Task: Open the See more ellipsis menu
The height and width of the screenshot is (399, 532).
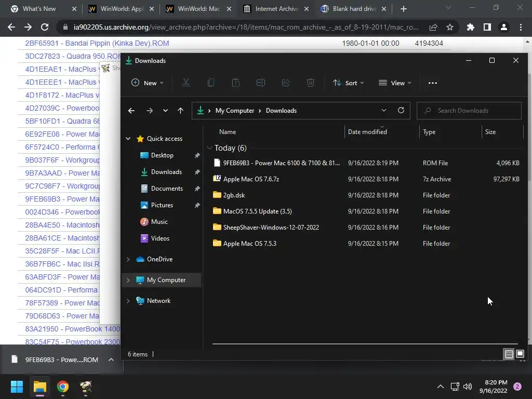Action: click(433, 83)
